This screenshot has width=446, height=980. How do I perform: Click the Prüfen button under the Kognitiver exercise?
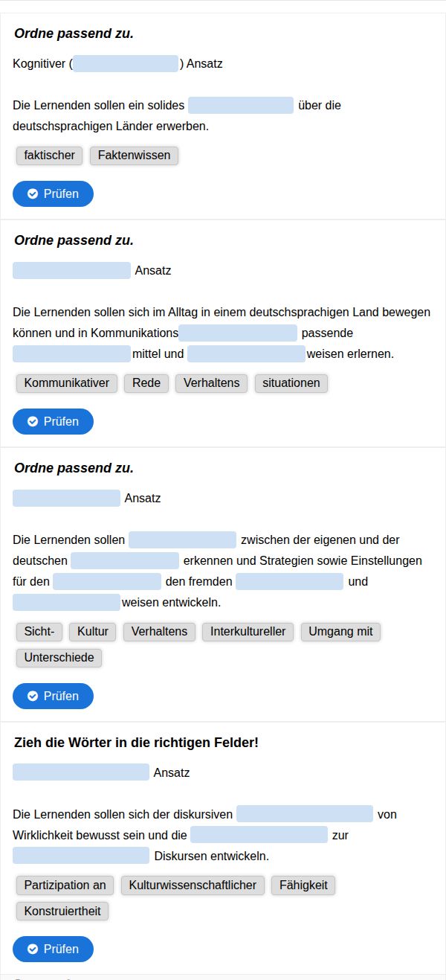click(x=53, y=193)
